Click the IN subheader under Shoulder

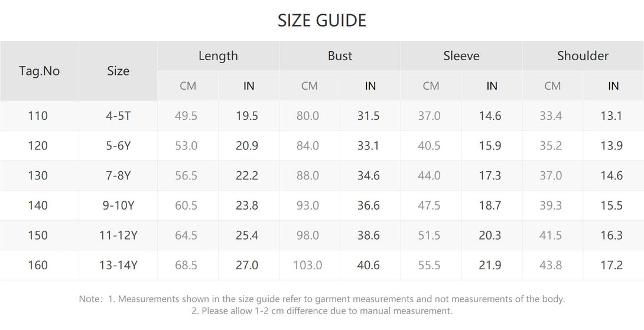pos(613,86)
